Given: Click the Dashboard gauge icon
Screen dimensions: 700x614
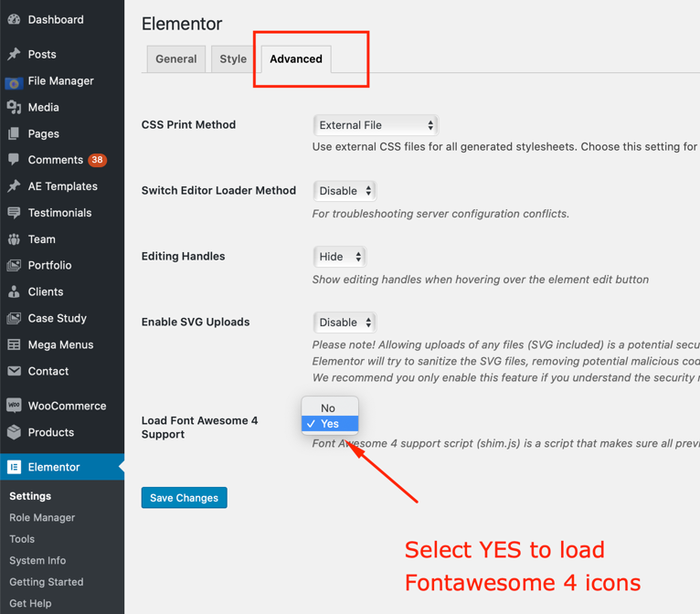Looking at the screenshot, I should tap(14, 19).
